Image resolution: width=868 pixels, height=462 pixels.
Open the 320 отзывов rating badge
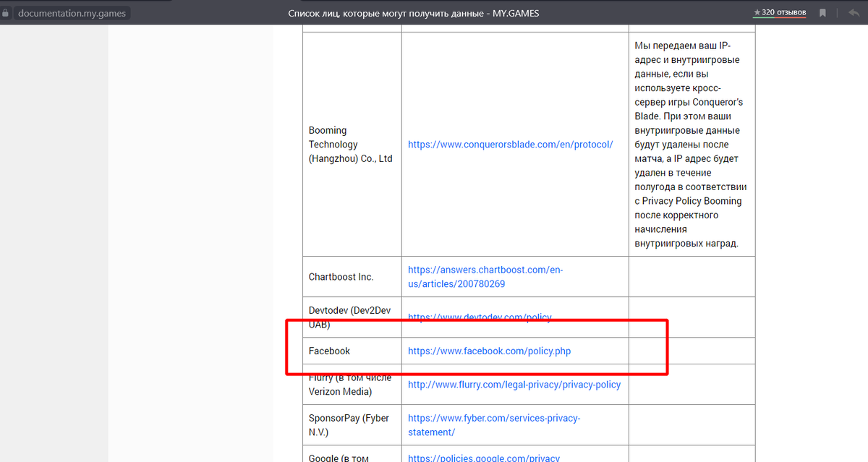[780, 12]
